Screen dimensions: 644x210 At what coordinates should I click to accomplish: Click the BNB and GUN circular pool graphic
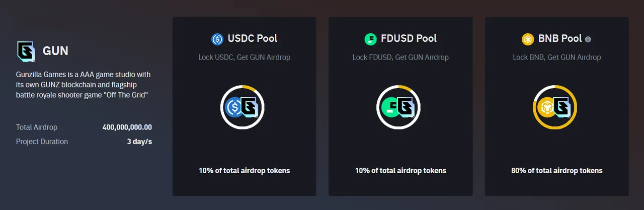[555, 107]
